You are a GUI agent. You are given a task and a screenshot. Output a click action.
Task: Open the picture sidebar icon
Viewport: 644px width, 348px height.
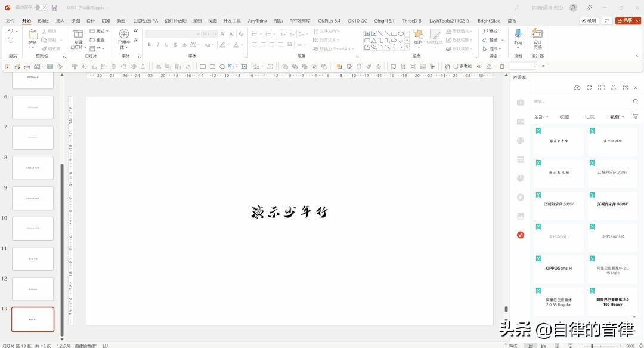(521, 216)
